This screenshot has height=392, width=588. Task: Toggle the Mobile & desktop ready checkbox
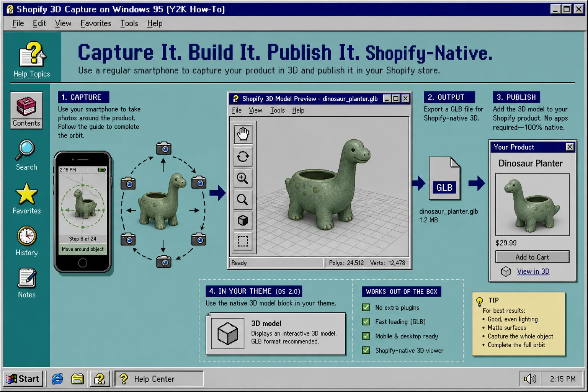coord(366,336)
